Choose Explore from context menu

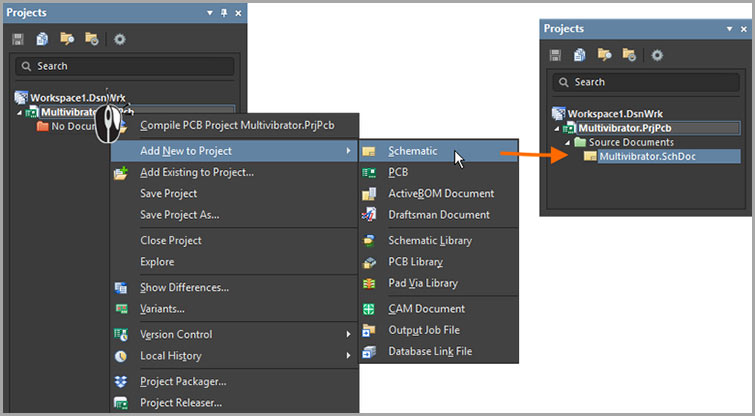click(x=235, y=262)
